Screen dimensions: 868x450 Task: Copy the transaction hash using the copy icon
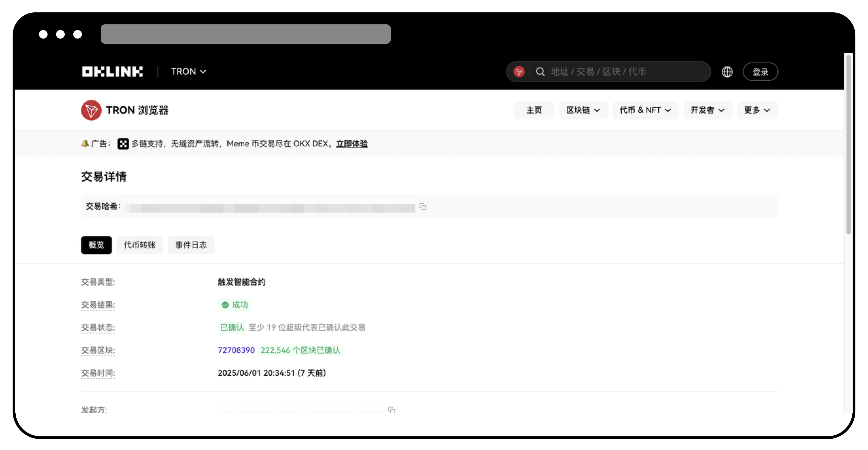click(423, 207)
